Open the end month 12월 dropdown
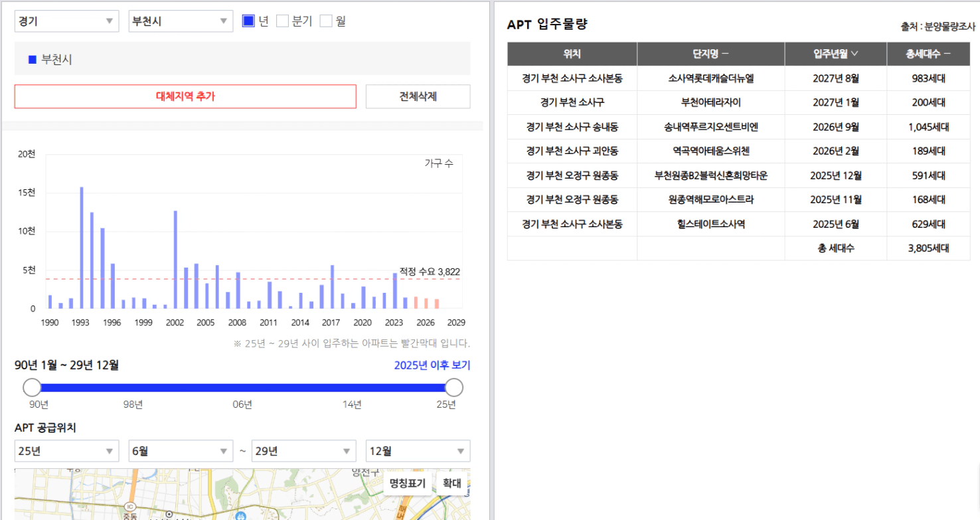Viewport: 980px width, 520px height. coord(418,451)
